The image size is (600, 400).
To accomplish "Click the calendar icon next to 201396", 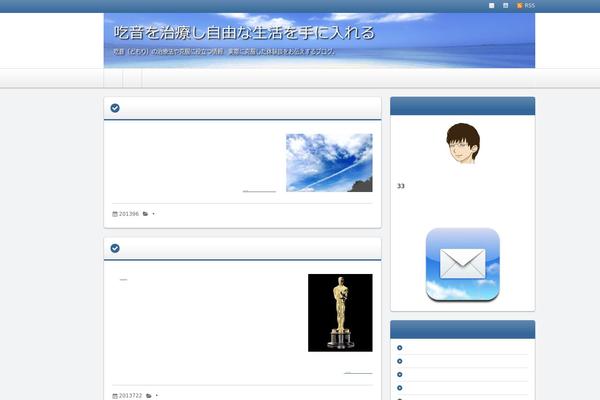I will 115,214.
